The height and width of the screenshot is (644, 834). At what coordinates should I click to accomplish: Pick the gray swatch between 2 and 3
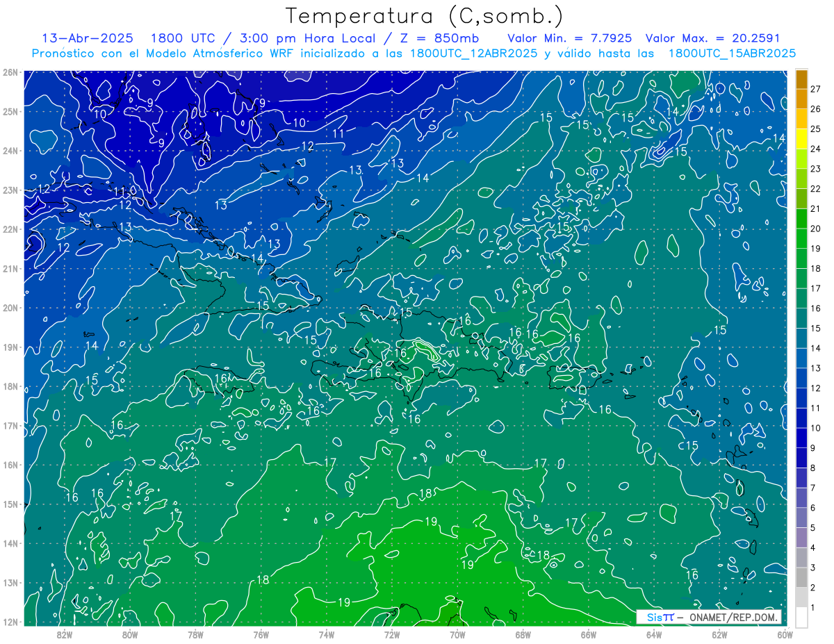[x=801, y=577]
